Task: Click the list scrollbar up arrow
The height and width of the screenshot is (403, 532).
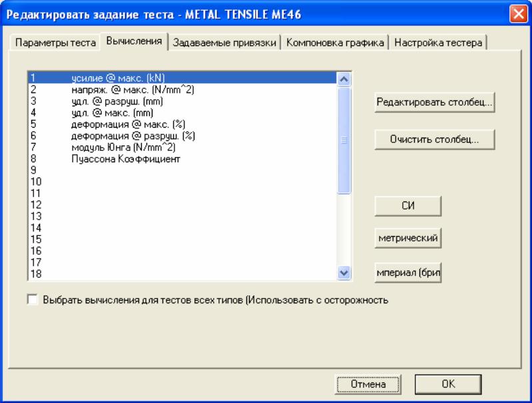Action: pos(344,79)
